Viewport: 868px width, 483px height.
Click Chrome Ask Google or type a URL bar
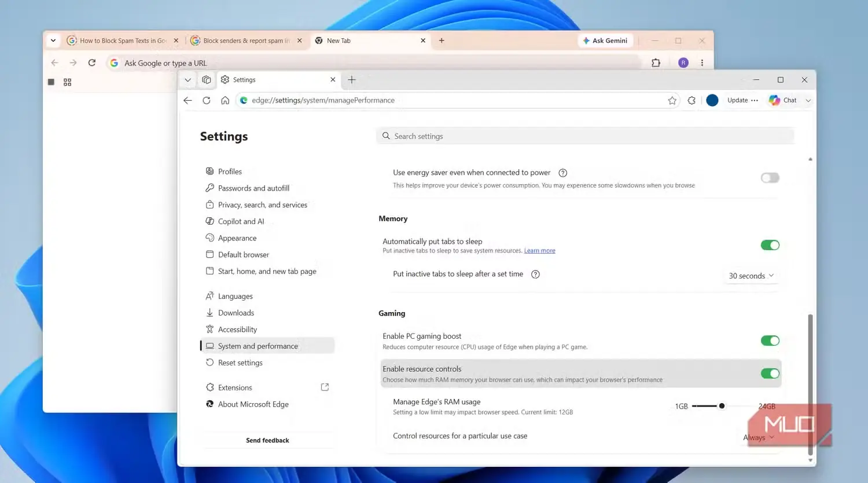[x=374, y=63]
